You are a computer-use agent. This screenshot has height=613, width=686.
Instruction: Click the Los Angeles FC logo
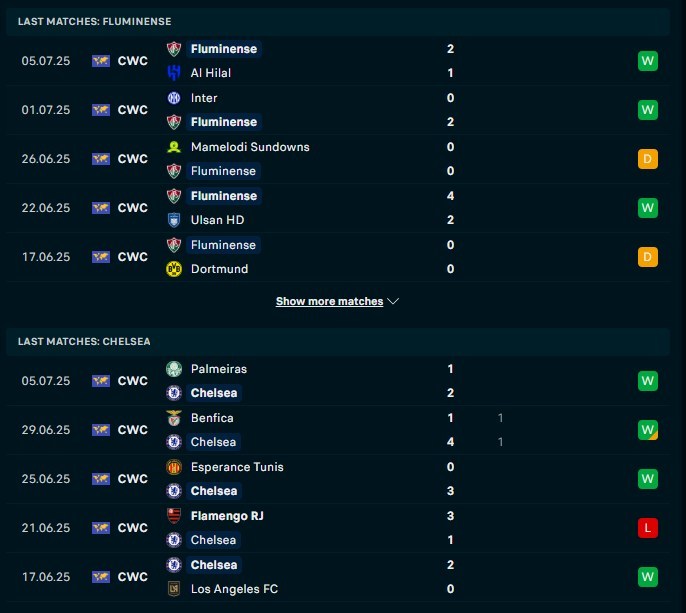point(174,588)
